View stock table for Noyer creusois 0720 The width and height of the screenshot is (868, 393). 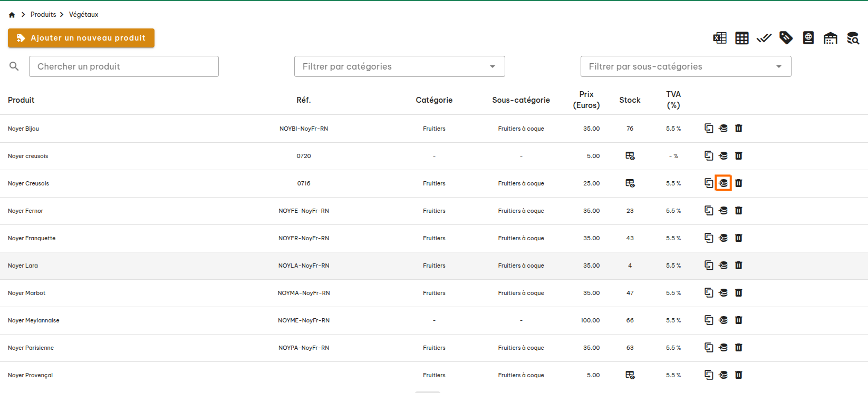tap(630, 156)
